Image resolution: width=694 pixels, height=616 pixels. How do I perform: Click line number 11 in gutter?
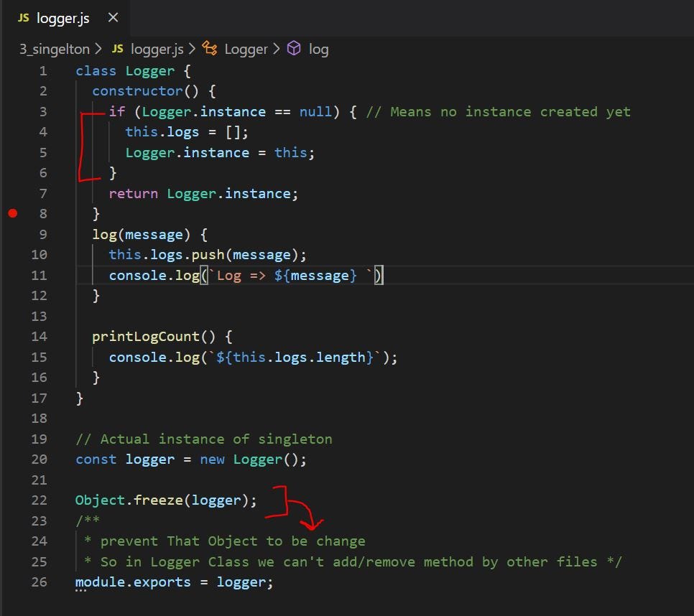tap(39, 276)
